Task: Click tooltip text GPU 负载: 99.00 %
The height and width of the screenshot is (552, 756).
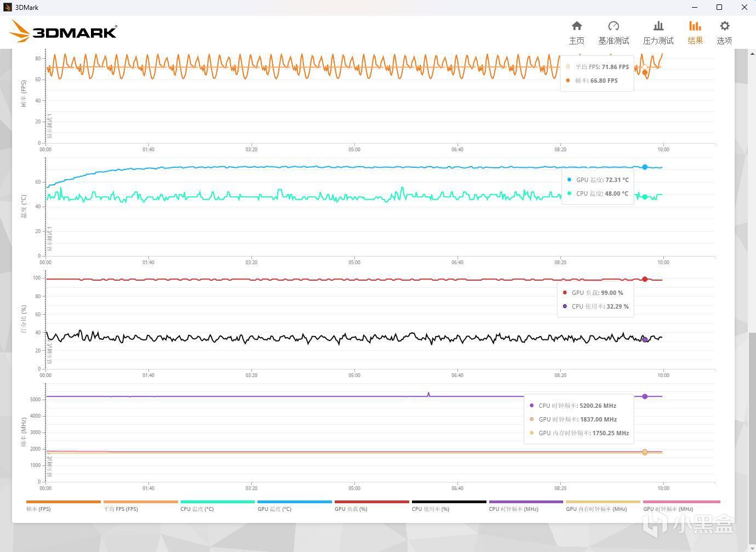Action: (x=598, y=293)
